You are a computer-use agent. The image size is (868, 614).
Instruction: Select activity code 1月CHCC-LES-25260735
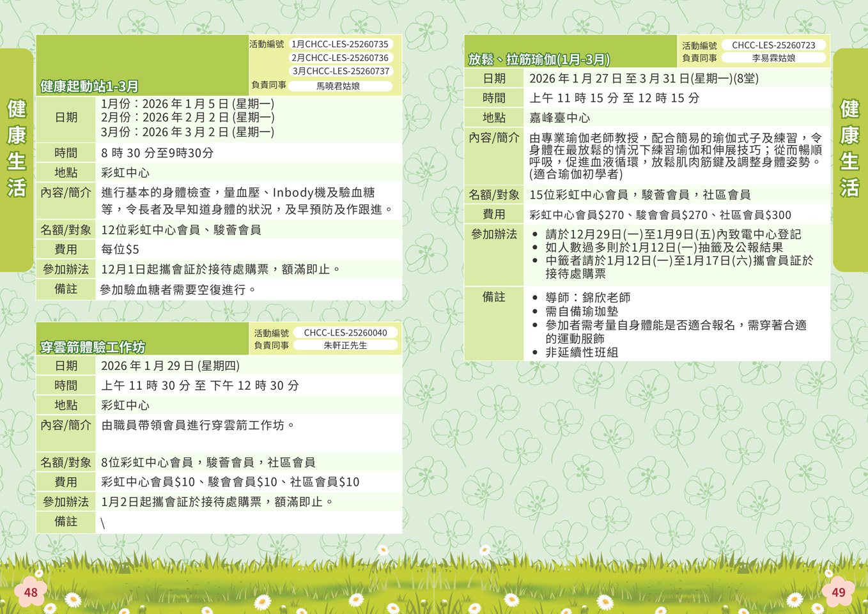click(x=340, y=44)
